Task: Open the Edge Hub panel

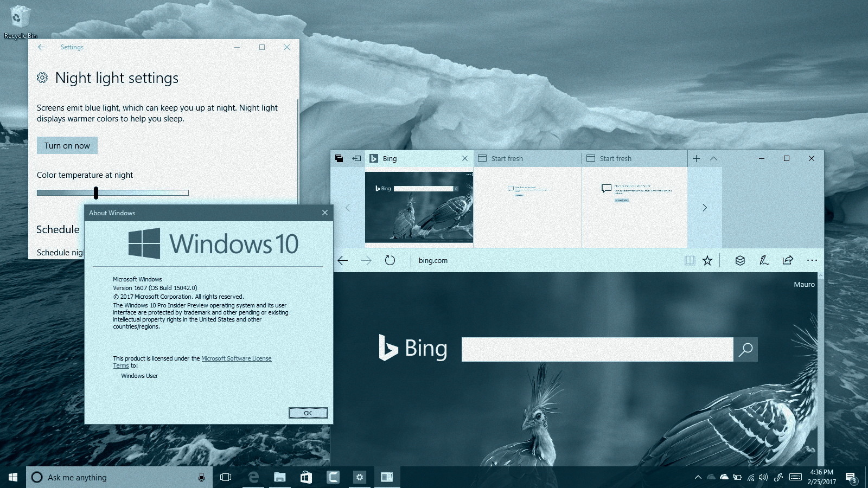Action: coord(740,260)
